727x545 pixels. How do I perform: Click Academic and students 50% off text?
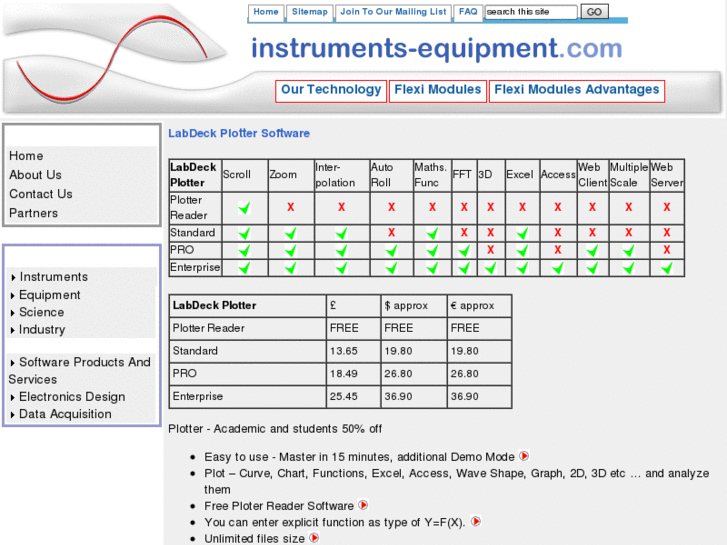coord(298,429)
